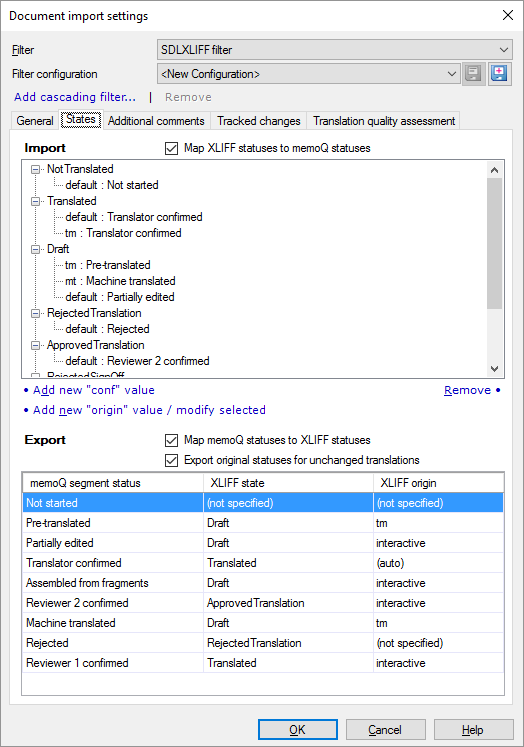Click the import tree vertical scrollbar thumb

(494, 243)
